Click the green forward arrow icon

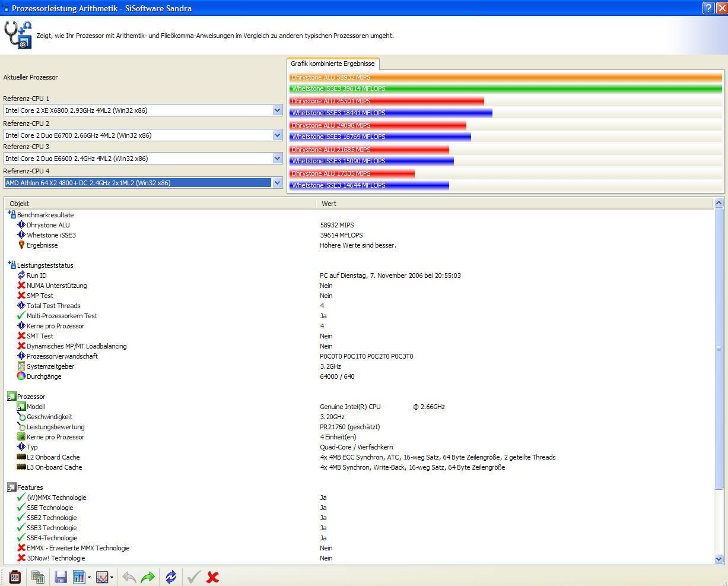coord(148,577)
